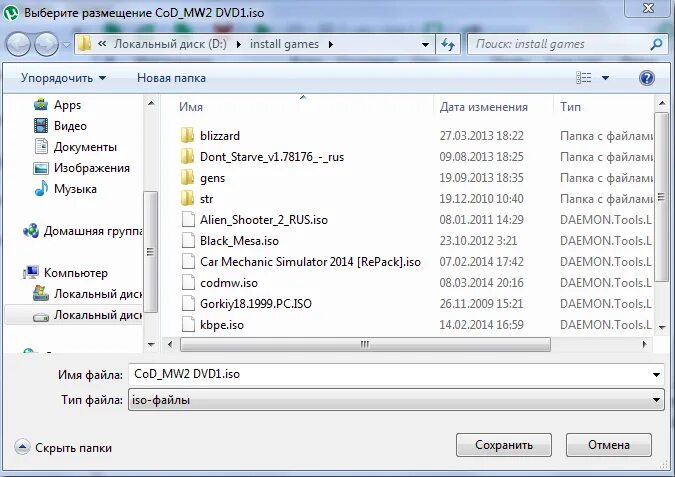The height and width of the screenshot is (477, 675).
Task: Select file 'codmw.iso'
Action: pos(229,283)
